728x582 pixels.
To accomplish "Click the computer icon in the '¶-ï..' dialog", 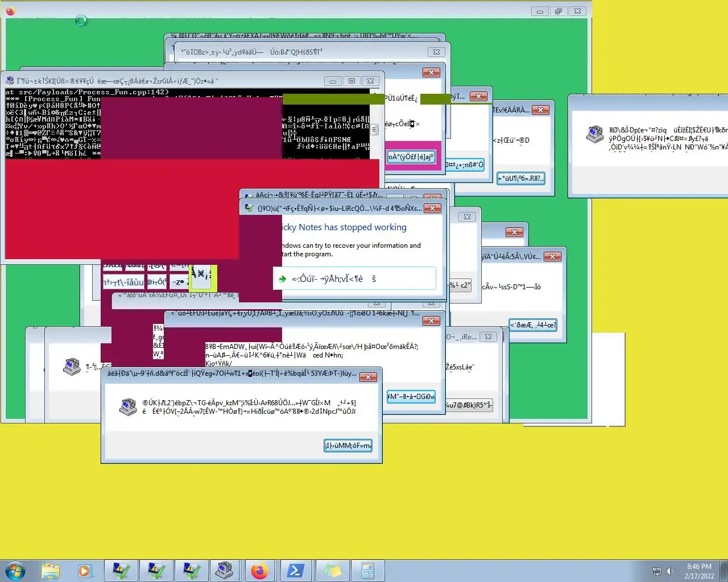I will tap(72, 367).
